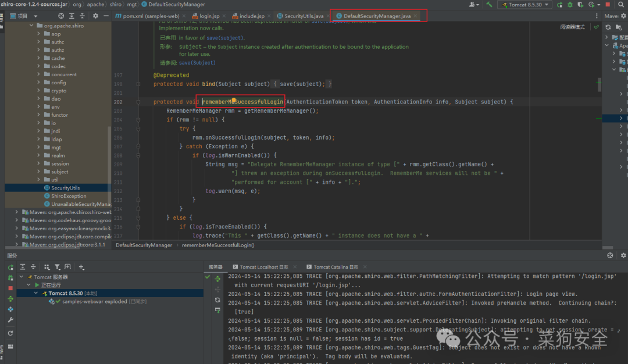Click the green inspection checkmark in editor
This screenshot has height=364, width=628.
pyautogui.click(x=597, y=27)
